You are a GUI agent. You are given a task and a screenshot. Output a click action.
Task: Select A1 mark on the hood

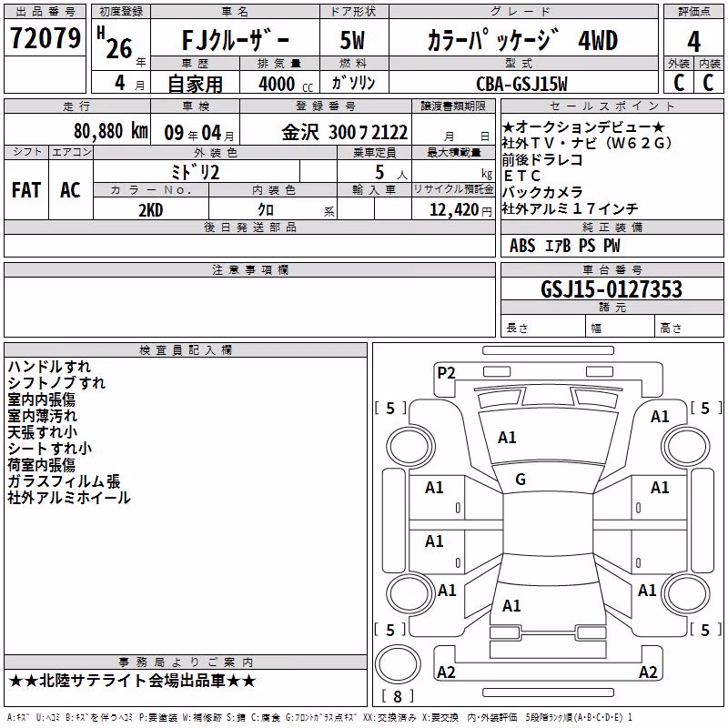(507, 438)
